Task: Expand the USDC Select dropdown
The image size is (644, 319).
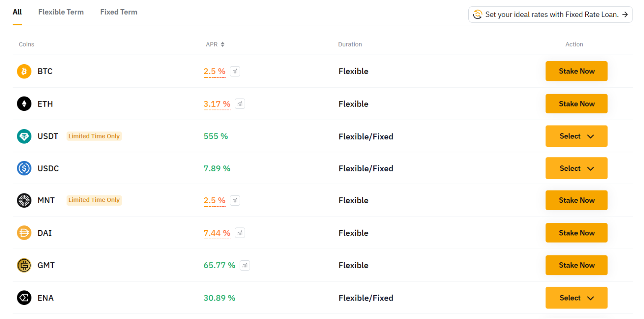Action: tap(576, 168)
